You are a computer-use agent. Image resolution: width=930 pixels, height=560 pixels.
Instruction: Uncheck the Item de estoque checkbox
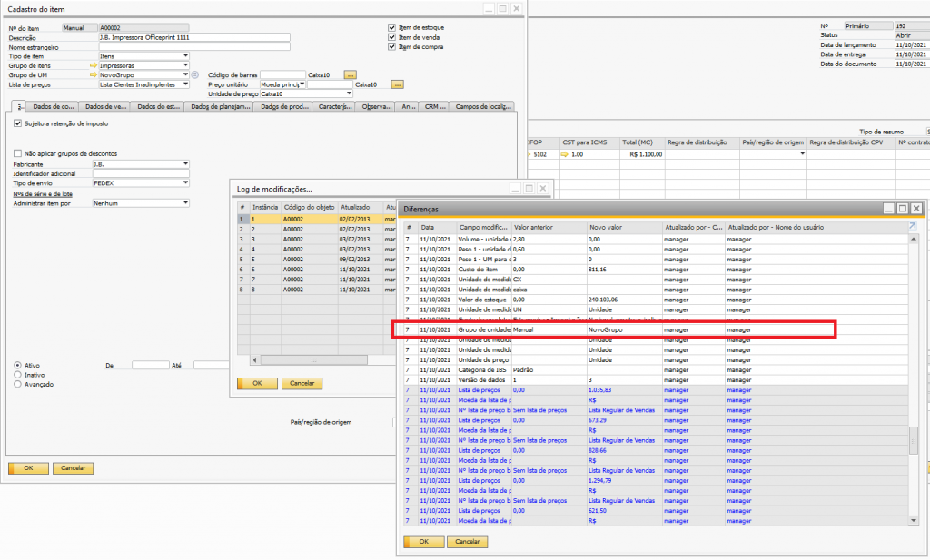click(392, 27)
